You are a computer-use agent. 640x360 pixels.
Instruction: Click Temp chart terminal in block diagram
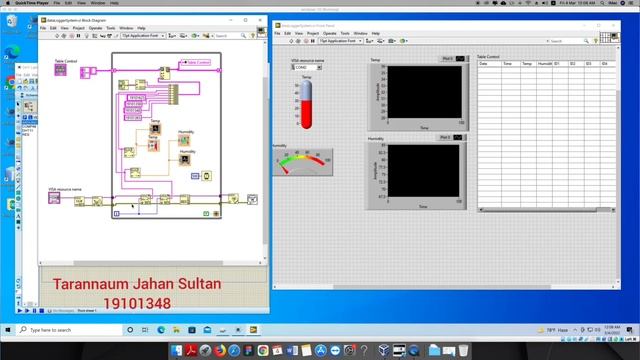click(x=155, y=129)
